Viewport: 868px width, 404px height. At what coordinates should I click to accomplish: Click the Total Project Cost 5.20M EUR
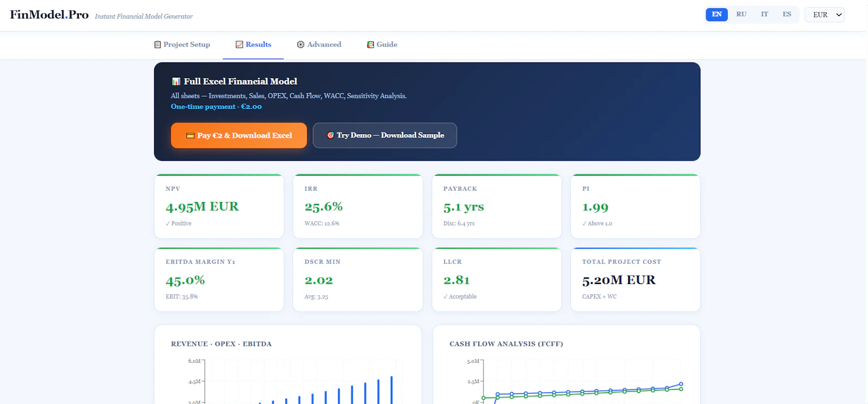(619, 280)
